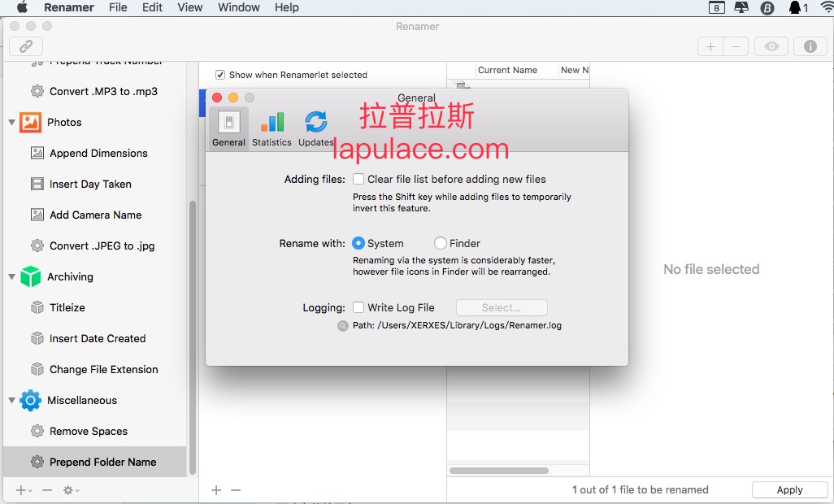834x504 pixels.
Task: Collapse the Archiving group
Action: [x=11, y=276]
